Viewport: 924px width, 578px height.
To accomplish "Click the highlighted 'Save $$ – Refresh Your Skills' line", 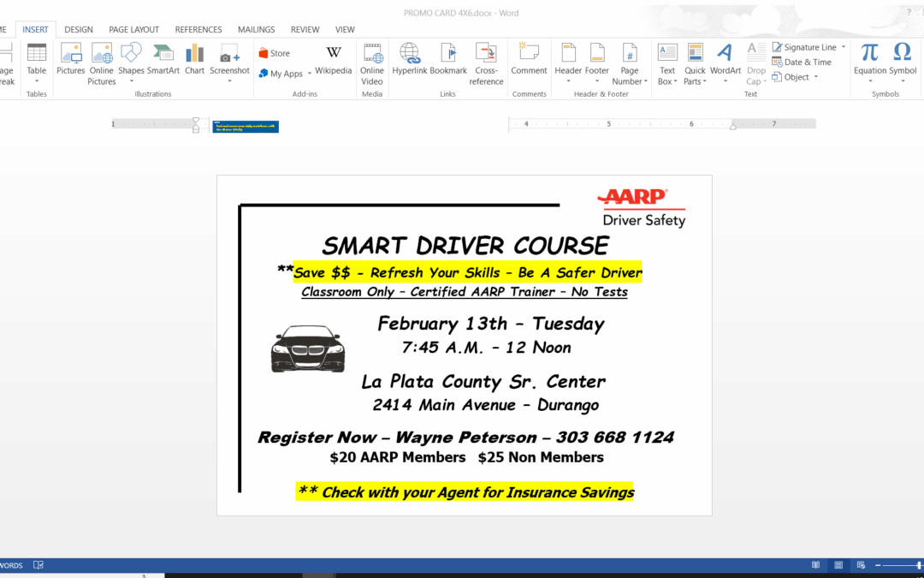I will [467, 272].
